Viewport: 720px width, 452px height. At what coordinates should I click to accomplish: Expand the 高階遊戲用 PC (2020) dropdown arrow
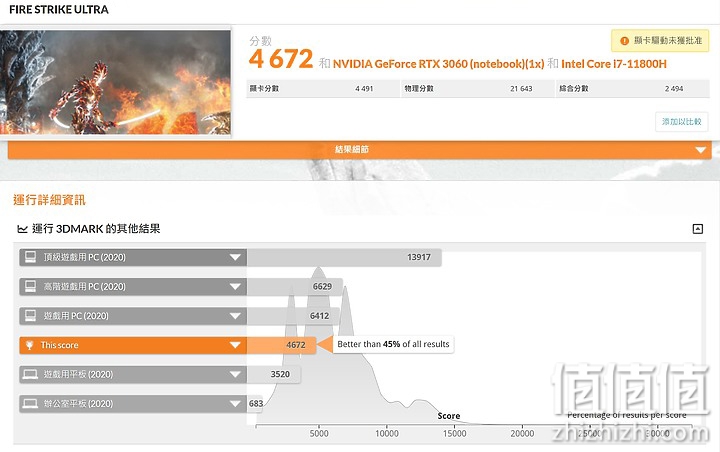point(235,287)
